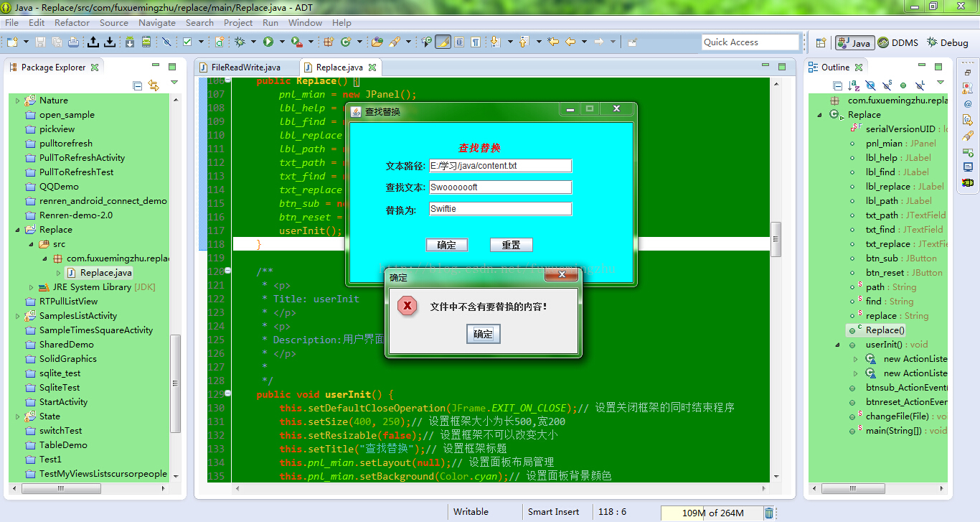Open the Navigate menu
This screenshot has width=980, height=522.
pos(157,22)
